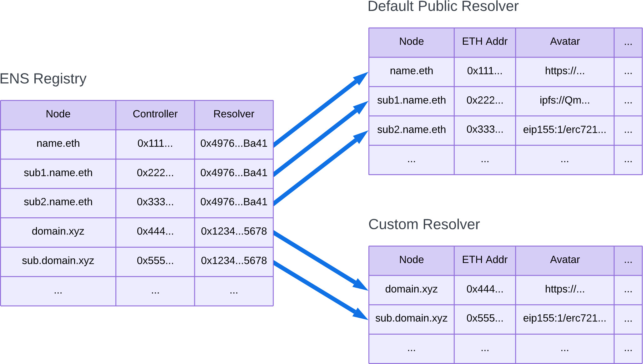Click the 0x222... ETH address in Default Public Resolver

484,100
